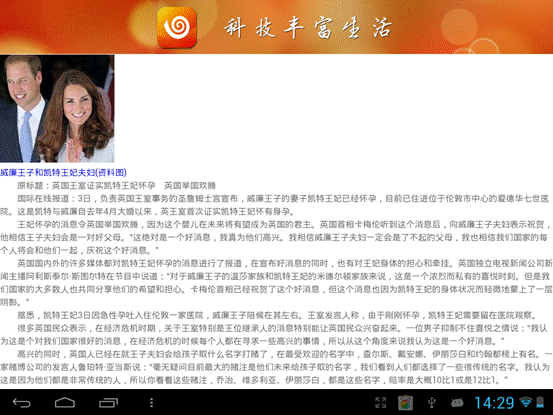Click the paragraph beginning 国际在线报道
The width and height of the screenshot is (553, 415).
(x=276, y=205)
